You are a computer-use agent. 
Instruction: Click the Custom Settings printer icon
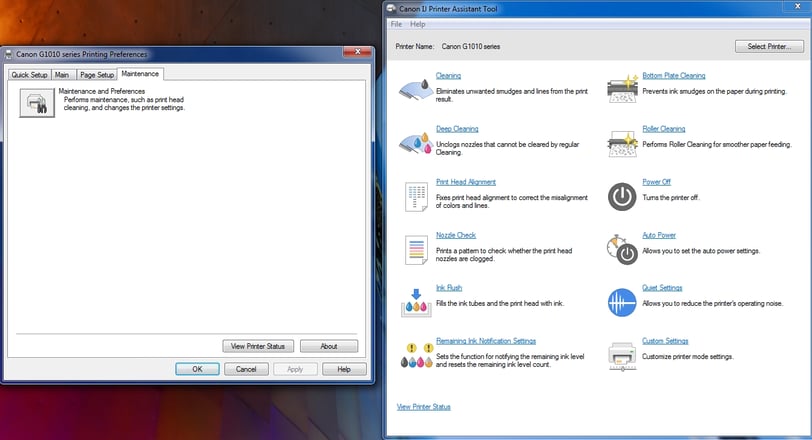[x=622, y=356]
